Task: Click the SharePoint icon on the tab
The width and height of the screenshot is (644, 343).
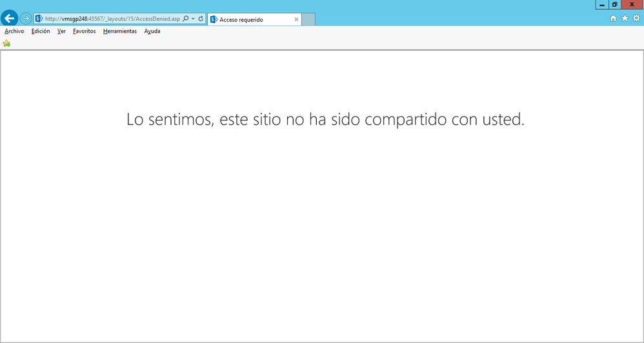Action: coord(214,19)
